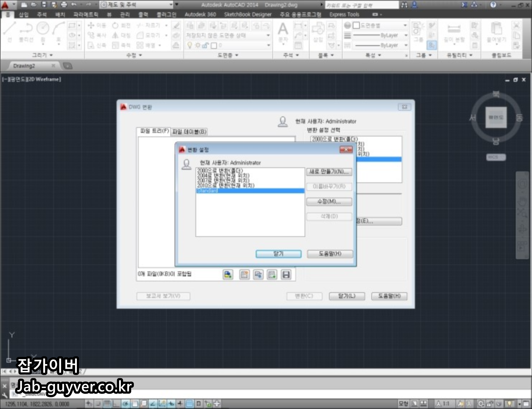The height and width of the screenshot is (409, 532).
Task: Open the Autodesk 360 ribbon tab
Action: [x=200, y=14]
